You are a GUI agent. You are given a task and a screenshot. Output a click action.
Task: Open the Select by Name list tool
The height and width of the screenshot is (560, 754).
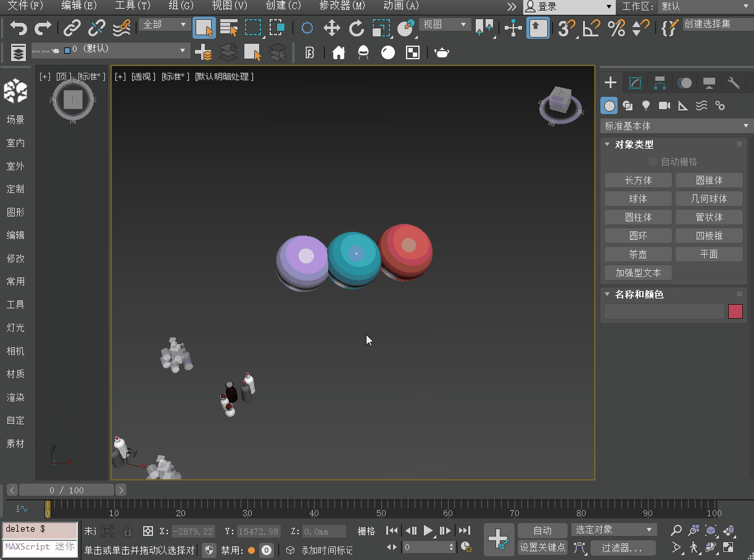point(229,28)
